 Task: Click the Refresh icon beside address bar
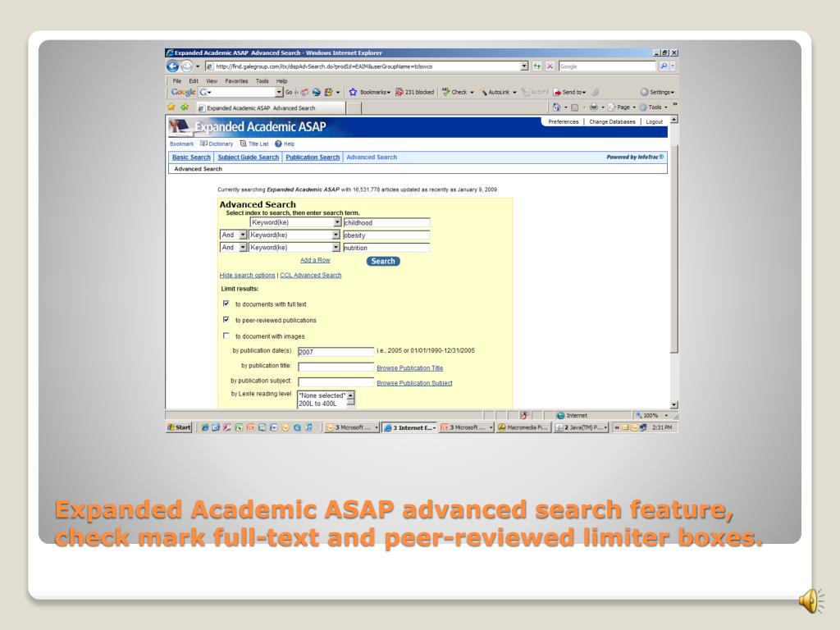click(536, 66)
